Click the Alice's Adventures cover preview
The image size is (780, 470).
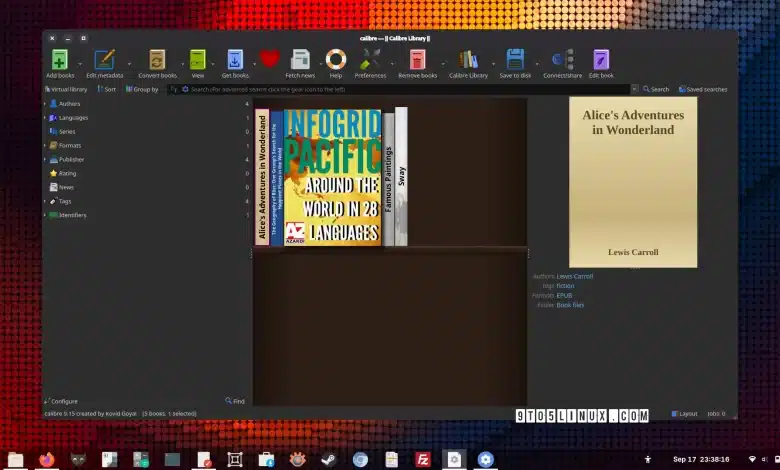[633, 182]
